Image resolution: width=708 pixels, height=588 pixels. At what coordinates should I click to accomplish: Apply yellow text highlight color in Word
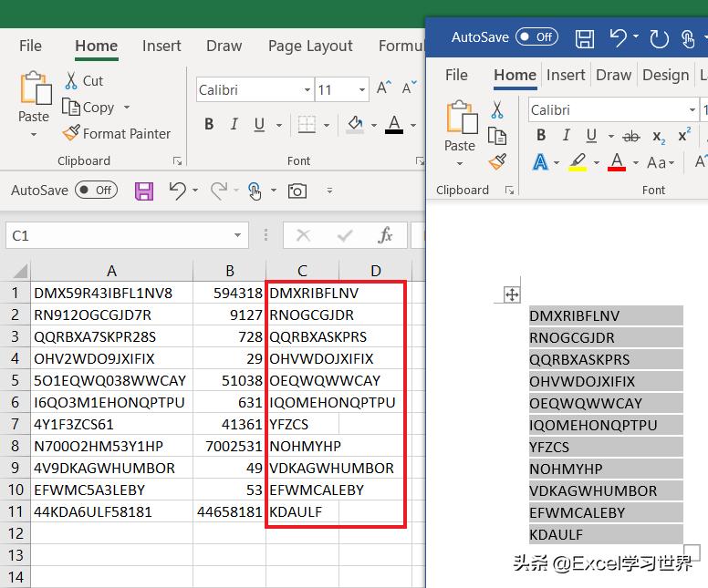click(577, 162)
